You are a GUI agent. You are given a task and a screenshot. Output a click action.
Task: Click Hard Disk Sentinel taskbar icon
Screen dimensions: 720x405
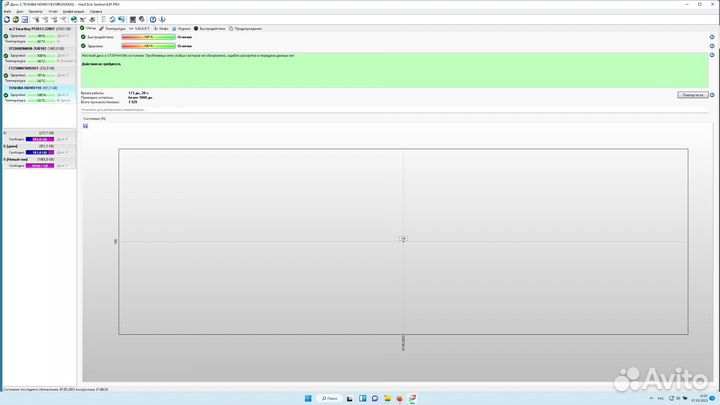(412, 398)
